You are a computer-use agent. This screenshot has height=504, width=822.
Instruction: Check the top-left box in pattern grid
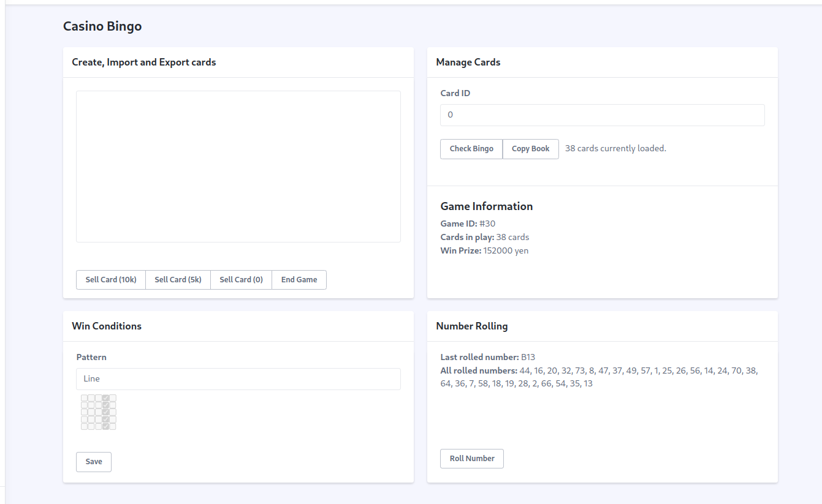pyautogui.click(x=84, y=398)
